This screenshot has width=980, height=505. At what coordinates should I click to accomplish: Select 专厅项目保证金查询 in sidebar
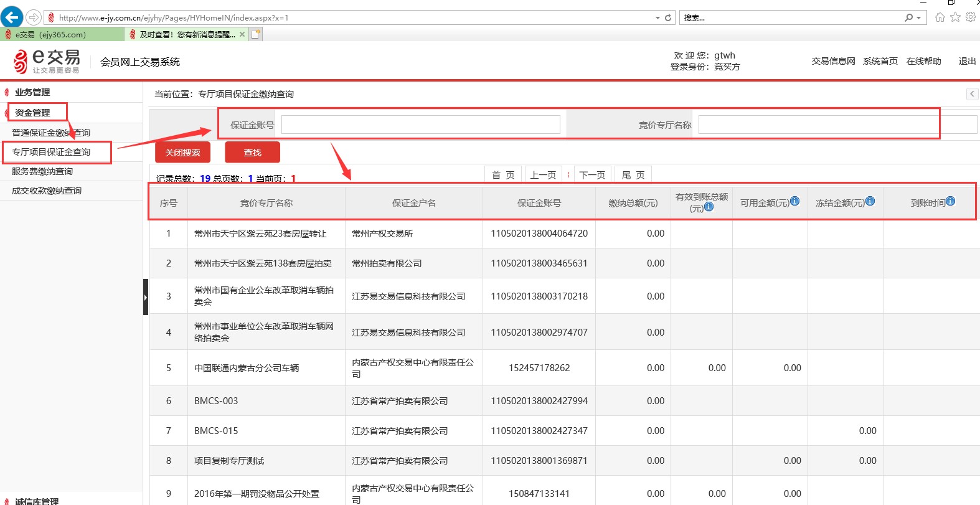51,152
